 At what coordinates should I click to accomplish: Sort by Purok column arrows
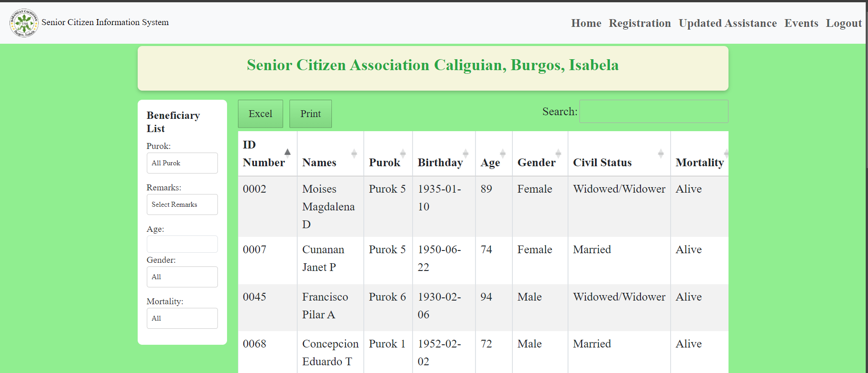point(403,153)
